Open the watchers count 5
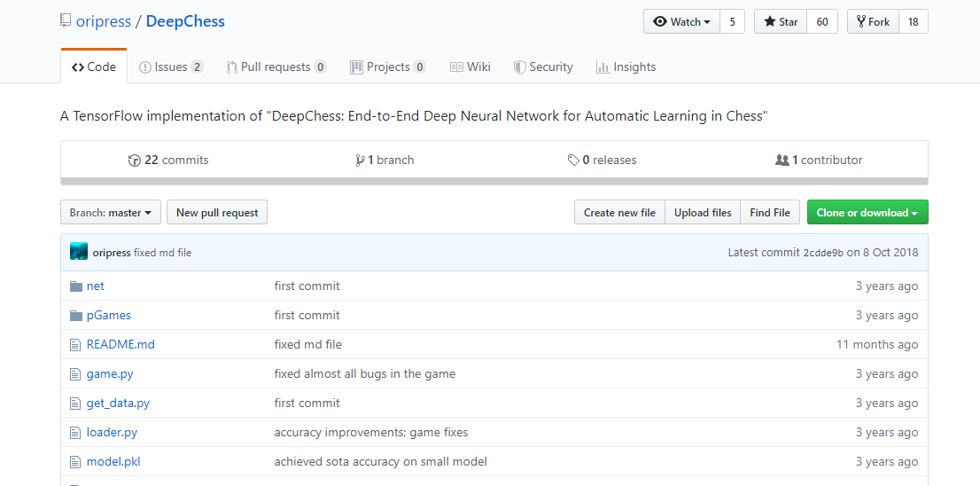The image size is (980, 486). point(733,22)
